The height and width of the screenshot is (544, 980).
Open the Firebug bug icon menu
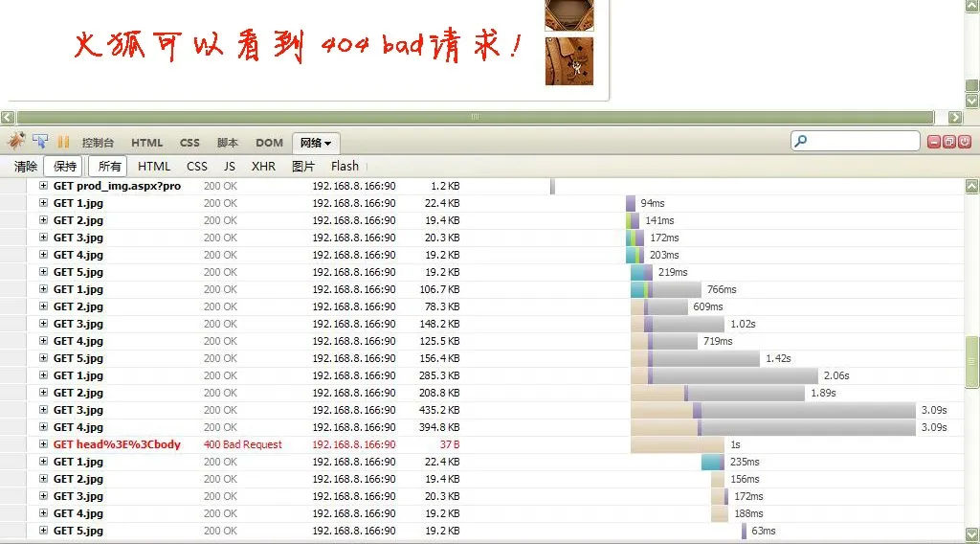click(16, 142)
